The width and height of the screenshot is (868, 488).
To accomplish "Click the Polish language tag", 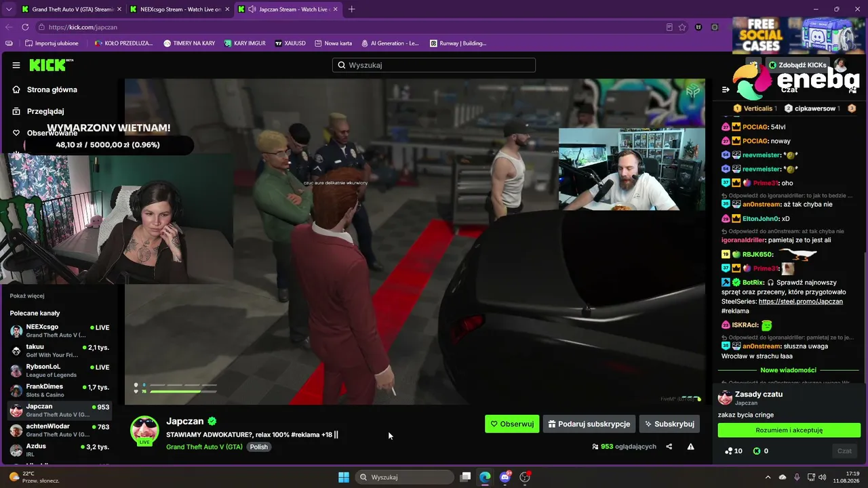I will pos(258,447).
